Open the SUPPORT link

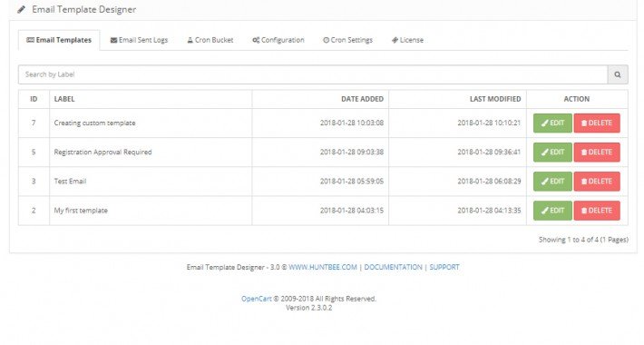(x=444, y=267)
